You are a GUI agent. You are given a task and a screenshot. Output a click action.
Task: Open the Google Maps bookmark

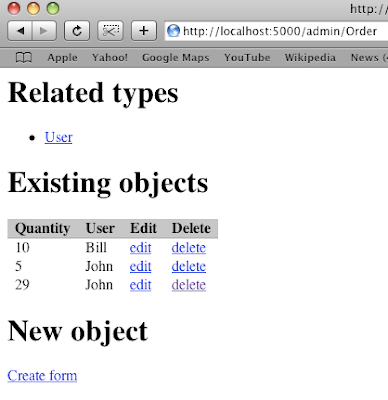point(176,58)
